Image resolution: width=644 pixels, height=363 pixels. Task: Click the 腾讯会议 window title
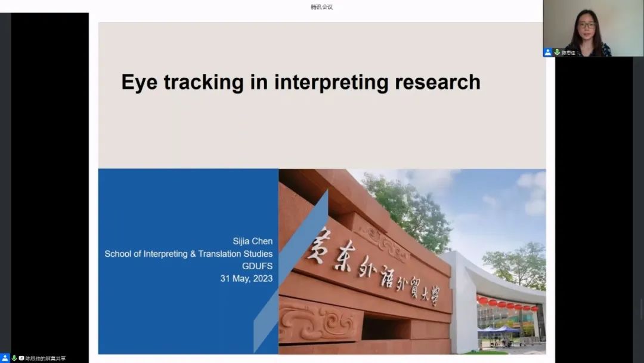coord(321,7)
